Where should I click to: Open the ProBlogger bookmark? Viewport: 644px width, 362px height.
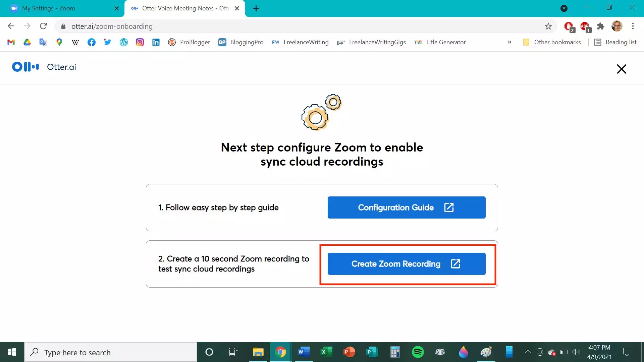[x=189, y=42]
